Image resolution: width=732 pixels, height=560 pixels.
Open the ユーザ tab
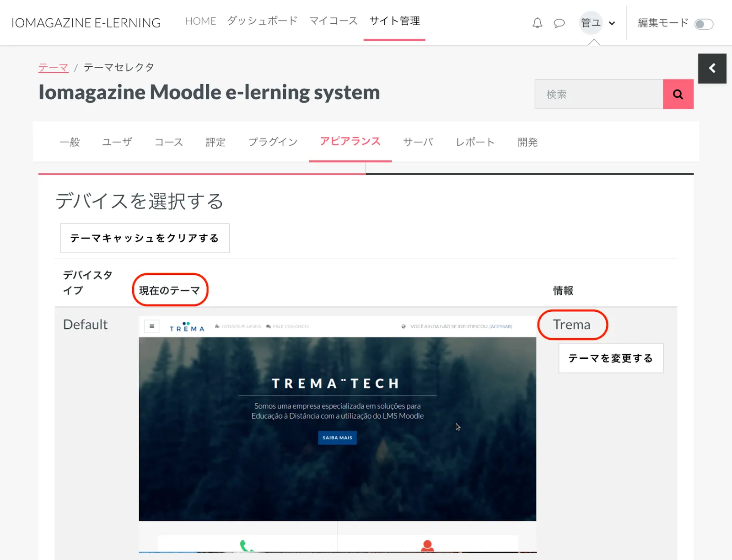[117, 142]
